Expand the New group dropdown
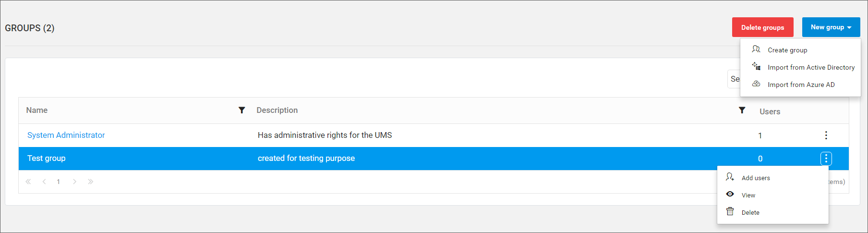This screenshot has height=233, width=868. click(831, 27)
